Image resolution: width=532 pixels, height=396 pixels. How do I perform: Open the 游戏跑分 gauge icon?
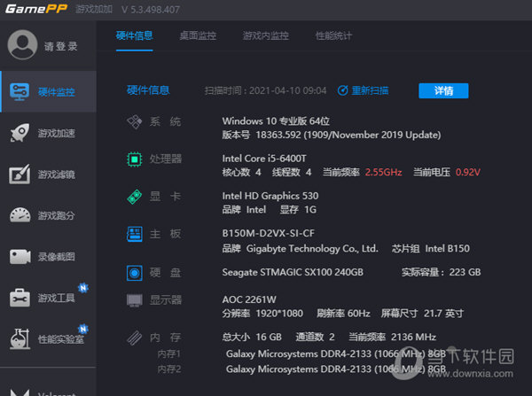pos(20,215)
